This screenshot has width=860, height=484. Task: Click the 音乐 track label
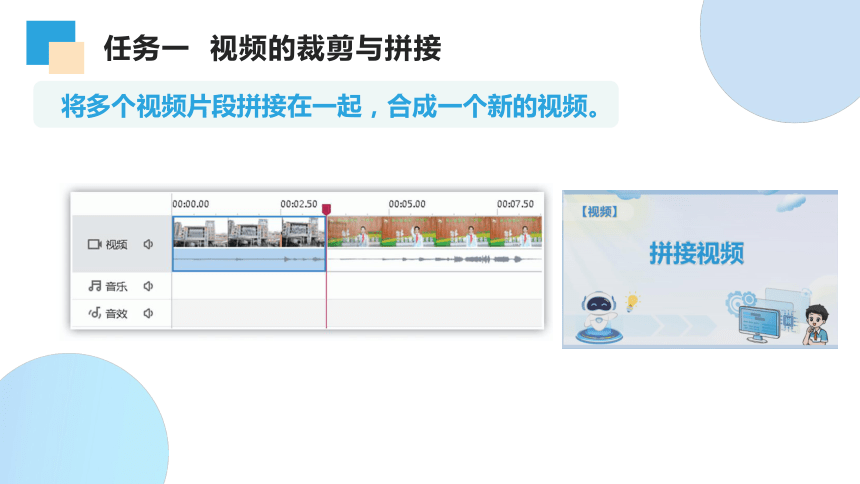coord(116,286)
